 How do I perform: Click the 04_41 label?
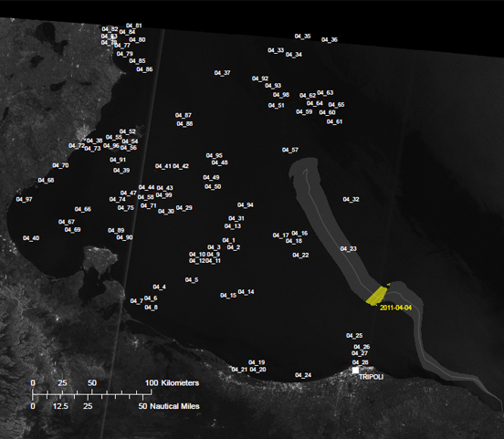pyautogui.click(x=163, y=166)
